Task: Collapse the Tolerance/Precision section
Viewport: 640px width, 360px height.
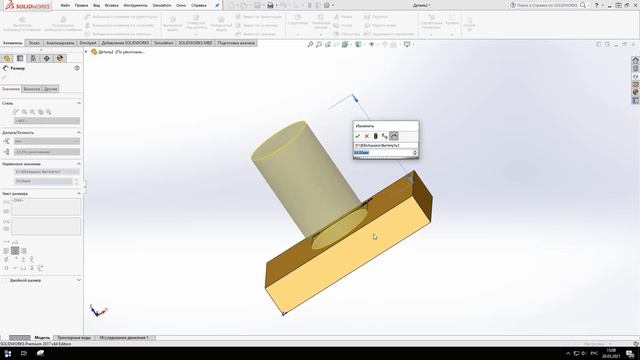Action: pyautogui.click(x=79, y=133)
